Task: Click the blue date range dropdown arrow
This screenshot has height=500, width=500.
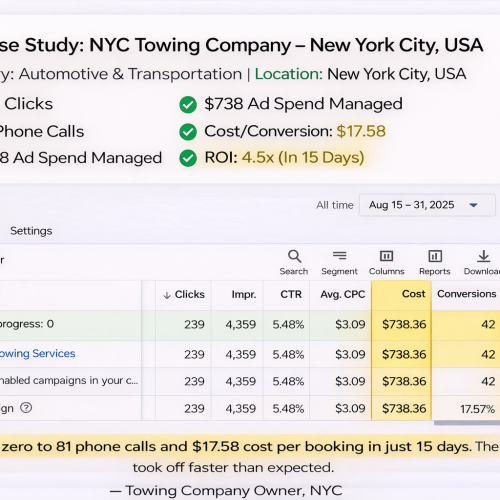Action: click(x=473, y=205)
